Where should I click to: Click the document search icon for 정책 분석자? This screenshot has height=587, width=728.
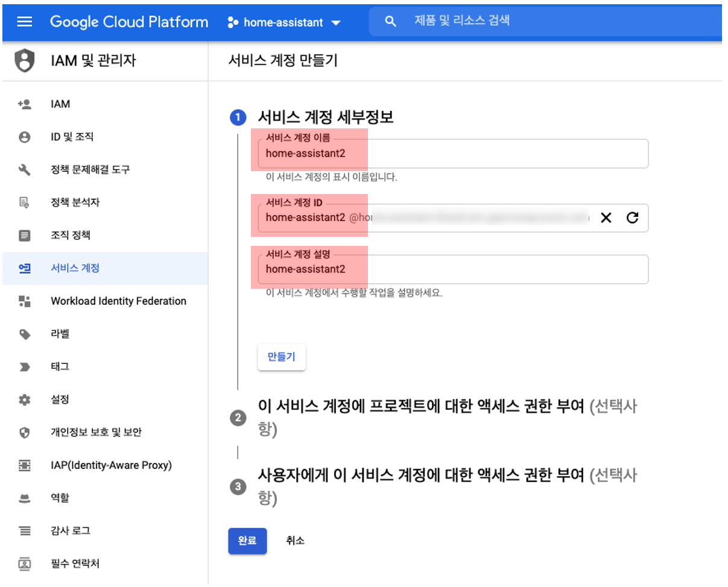coord(25,202)
